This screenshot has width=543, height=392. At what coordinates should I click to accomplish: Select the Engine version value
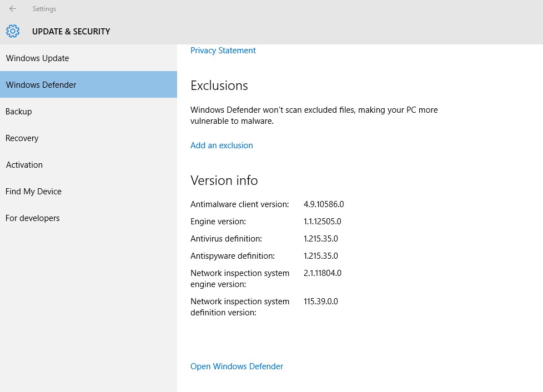[322, 221]
